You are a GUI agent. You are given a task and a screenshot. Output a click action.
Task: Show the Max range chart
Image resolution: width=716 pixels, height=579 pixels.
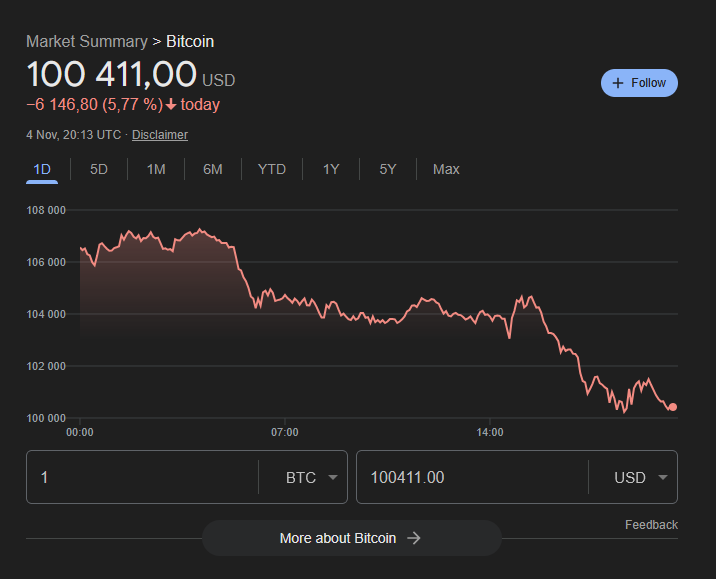(446, 169)
